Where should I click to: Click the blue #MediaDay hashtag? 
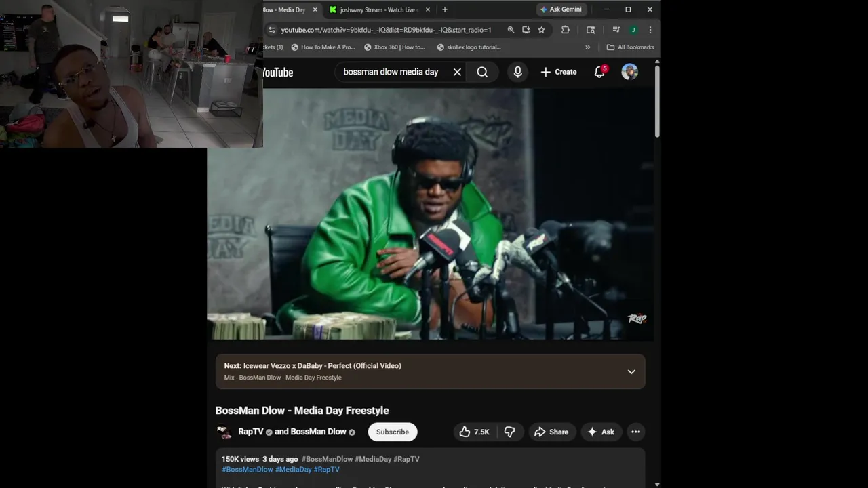tap(294, 469)
